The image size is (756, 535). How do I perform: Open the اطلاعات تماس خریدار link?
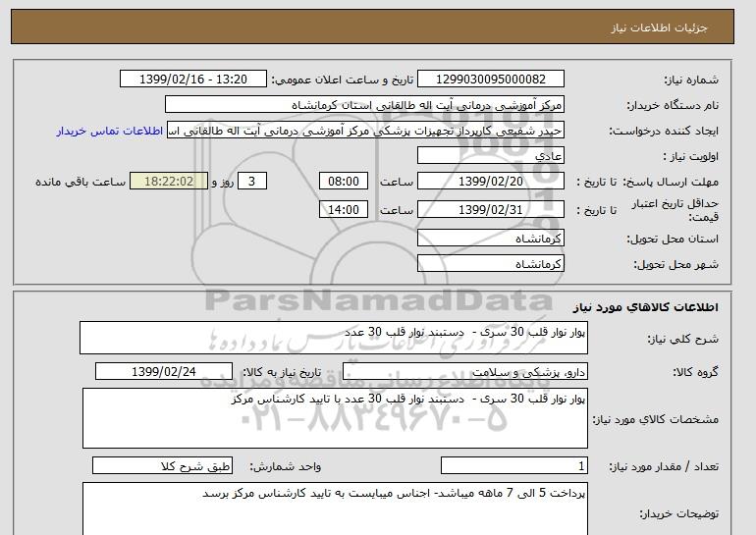pos(109,132)
